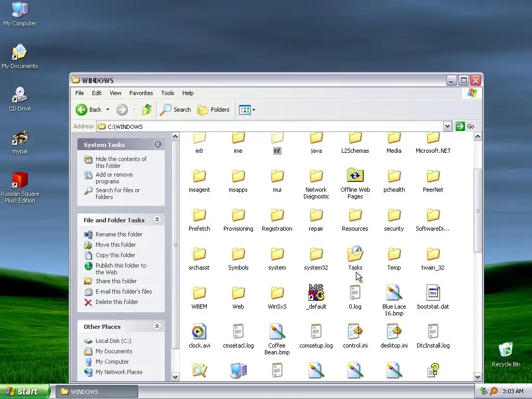The image size is (532, 399).
Task: Click the Up one level toolbar icon
Action: (147, 110)
